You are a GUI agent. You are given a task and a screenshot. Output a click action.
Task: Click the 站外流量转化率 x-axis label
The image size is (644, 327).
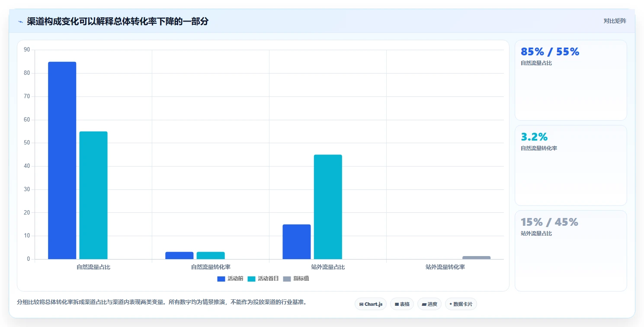coord(445,267)
